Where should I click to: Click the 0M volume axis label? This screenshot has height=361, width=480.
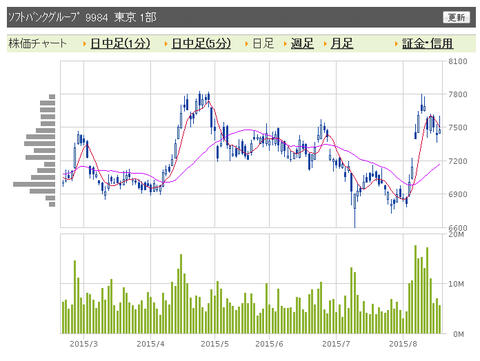[x=458, y=334]
